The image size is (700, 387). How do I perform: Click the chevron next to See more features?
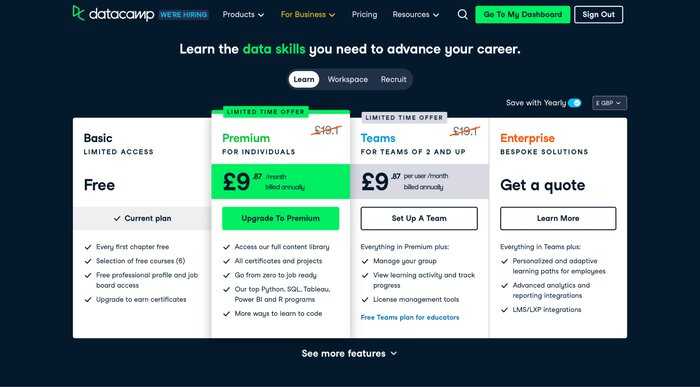tap(393, 354)
